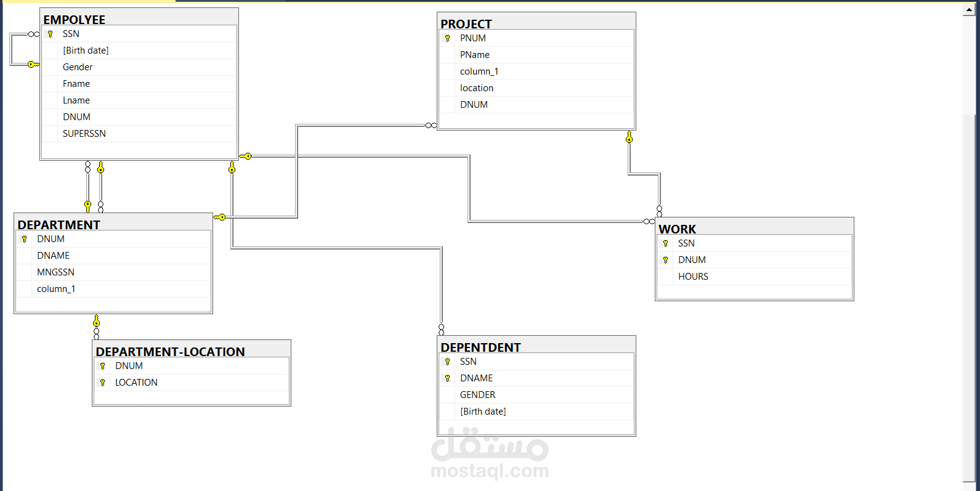Select the DNAME column in DEPARTMENT
Viewport: 980px width, 491px height.
(53, 255)
